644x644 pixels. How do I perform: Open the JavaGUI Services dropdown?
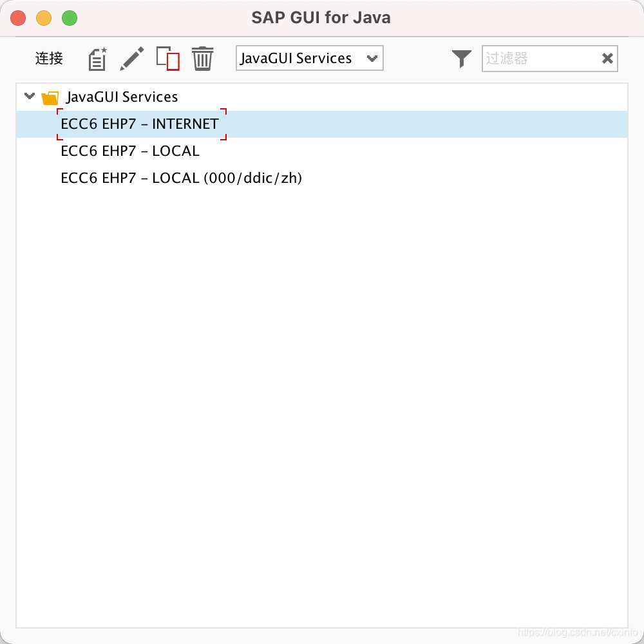pos(309,59)
